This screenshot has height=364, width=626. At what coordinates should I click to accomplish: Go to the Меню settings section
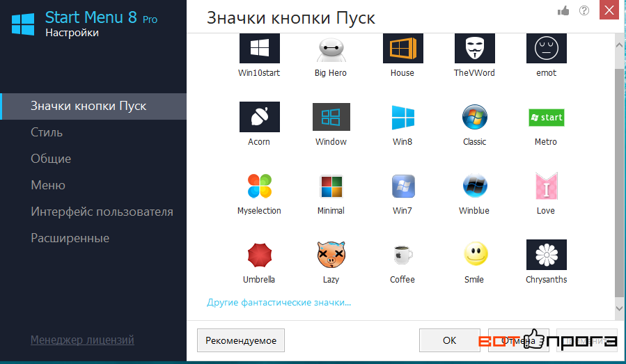48,185
